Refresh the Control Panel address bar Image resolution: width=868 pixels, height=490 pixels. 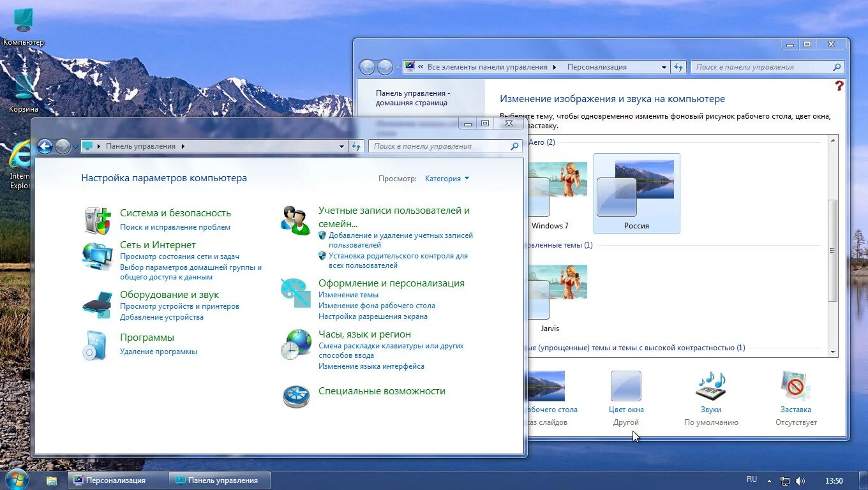(x=356, y=146)
